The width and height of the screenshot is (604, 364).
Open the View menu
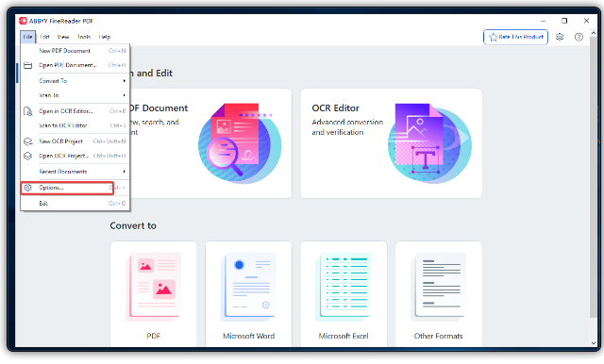coord(63,37)
